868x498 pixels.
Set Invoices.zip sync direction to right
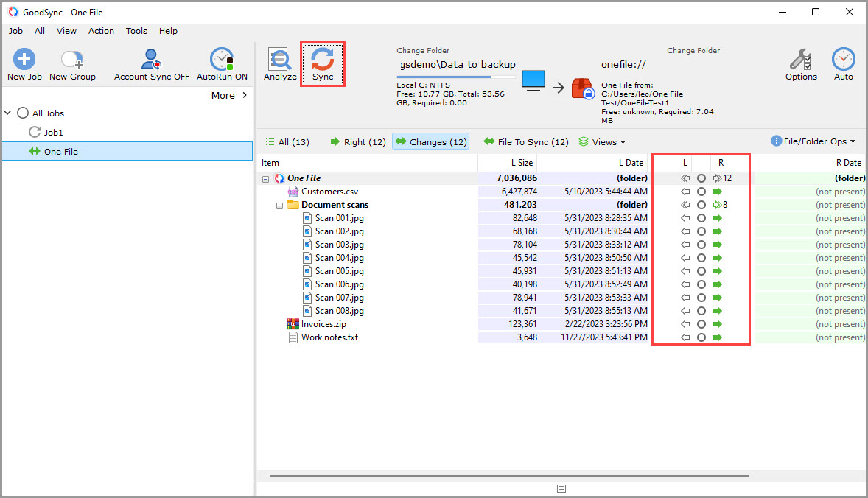coord(718,324)
